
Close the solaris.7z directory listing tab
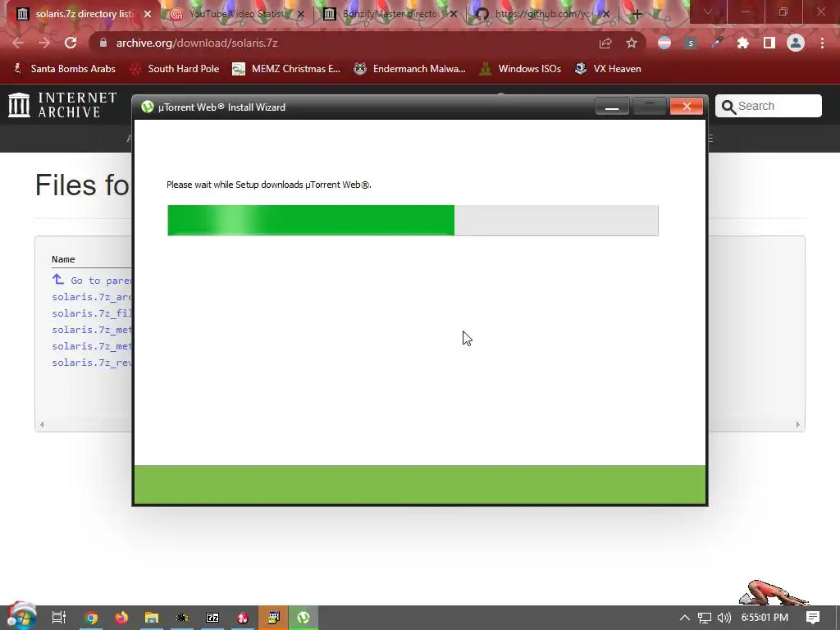(x=148, y=14)
